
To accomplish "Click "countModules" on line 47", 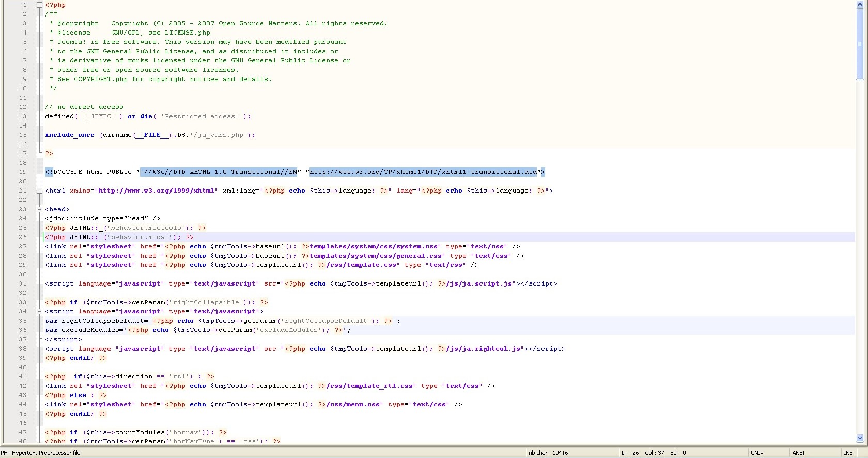I will pos(140,432).
